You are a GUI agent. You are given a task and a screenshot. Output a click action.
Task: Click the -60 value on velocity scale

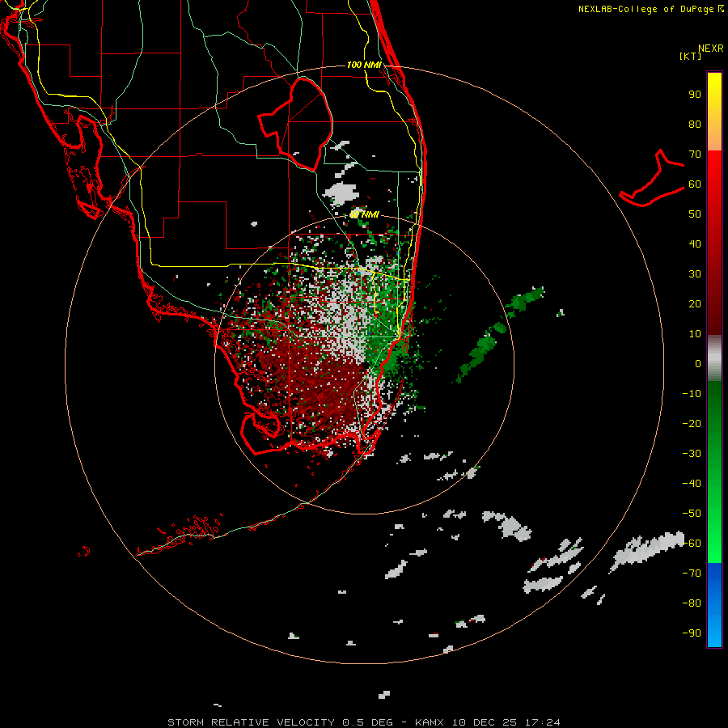(692, 544)
